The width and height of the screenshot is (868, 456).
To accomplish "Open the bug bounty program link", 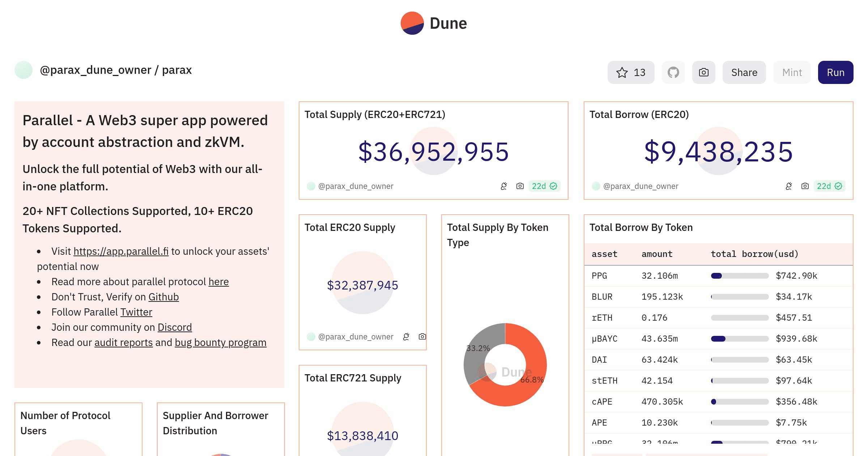I will pos(221,342).
